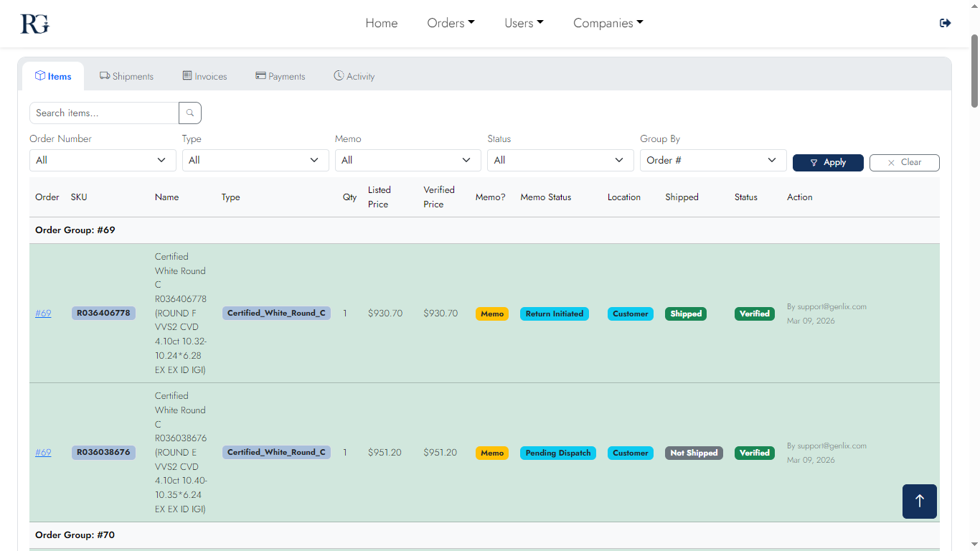This screenshot has width=980, height=551.
Task: Open the Orders navigation menu
Action: (451, 23)
